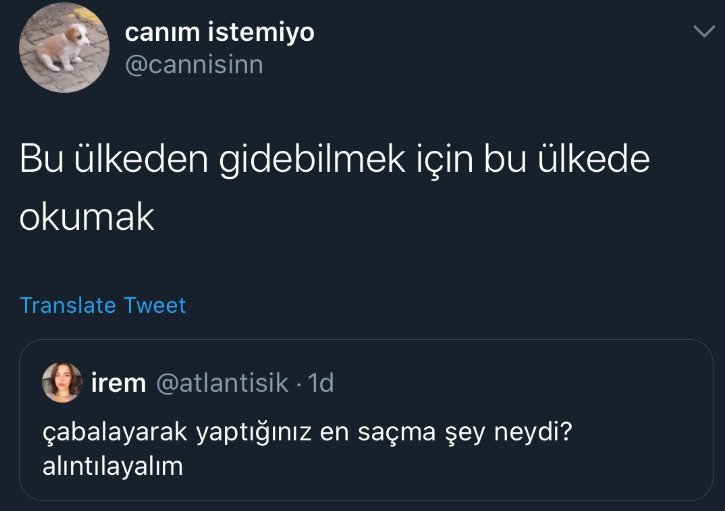
Task: Click the Translate Tweet link
Action: coord(103,305)
